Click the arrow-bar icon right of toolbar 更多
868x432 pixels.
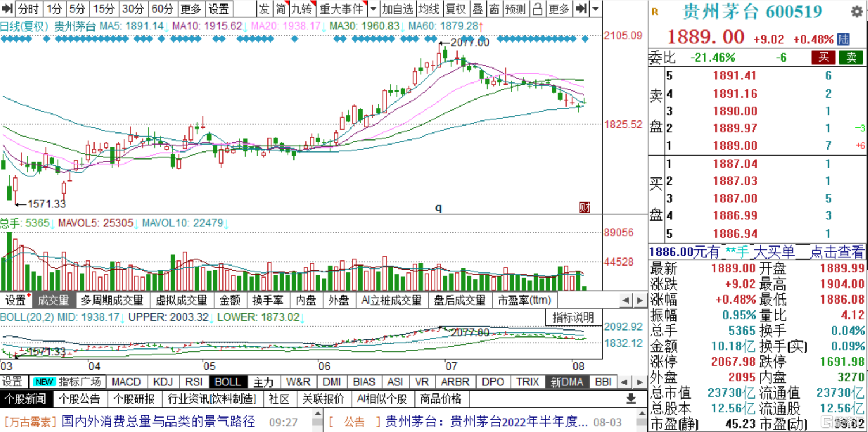coord(582,9)
